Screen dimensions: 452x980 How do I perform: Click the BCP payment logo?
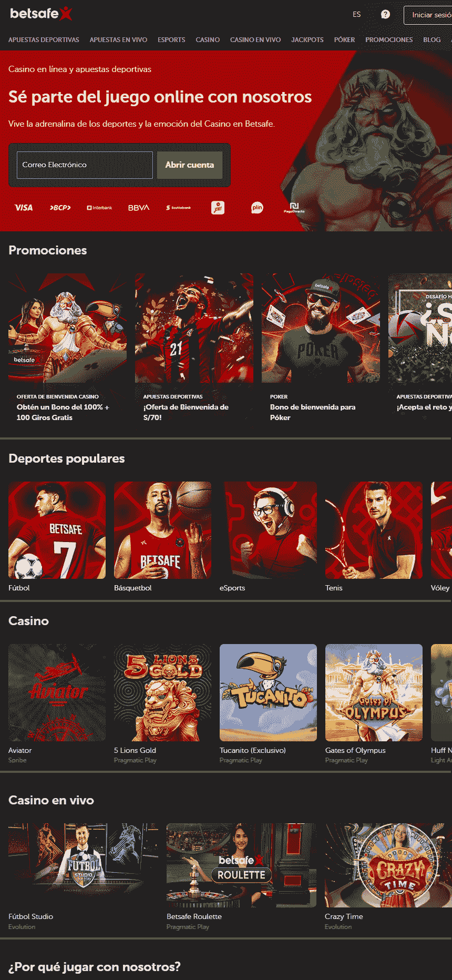[x=60, y=208]
